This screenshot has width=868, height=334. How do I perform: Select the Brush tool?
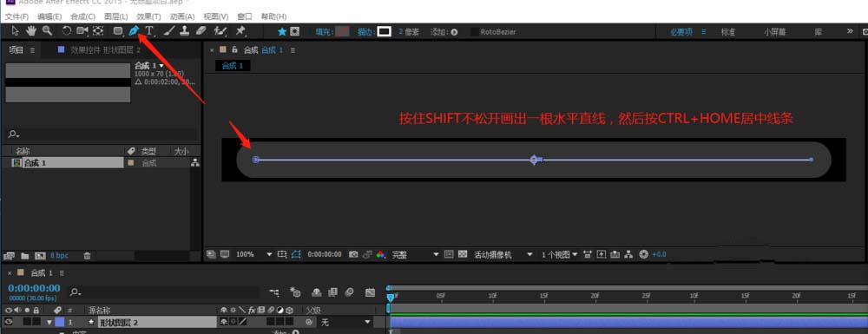pyautogui.click(x=169, y=31)
